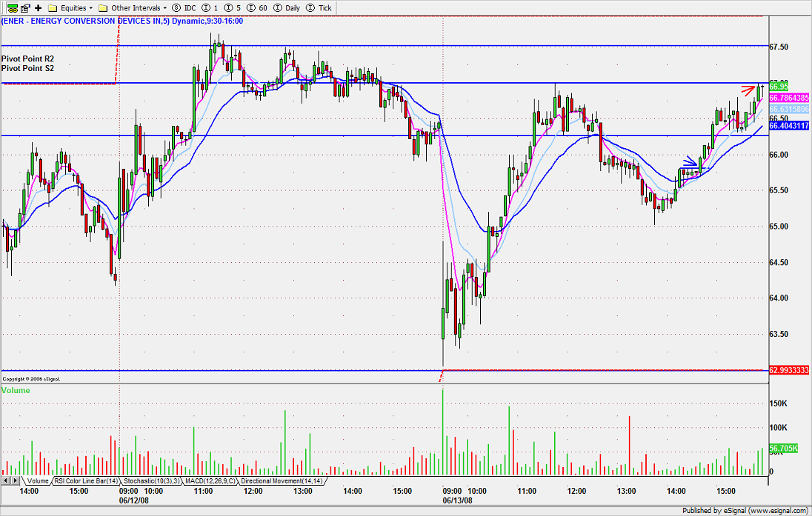This screenshot has width=812, height=516.
Task: Switch to the 1-minute interval
Action: point(210,7)
